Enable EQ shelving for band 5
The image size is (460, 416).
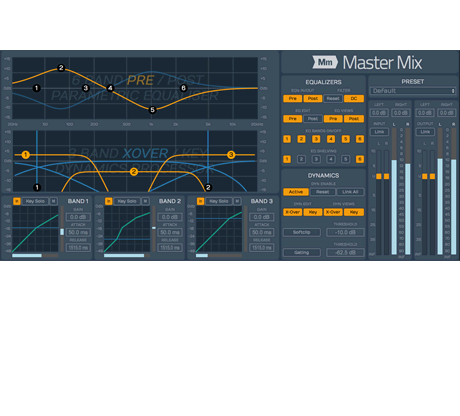point(346,159)
